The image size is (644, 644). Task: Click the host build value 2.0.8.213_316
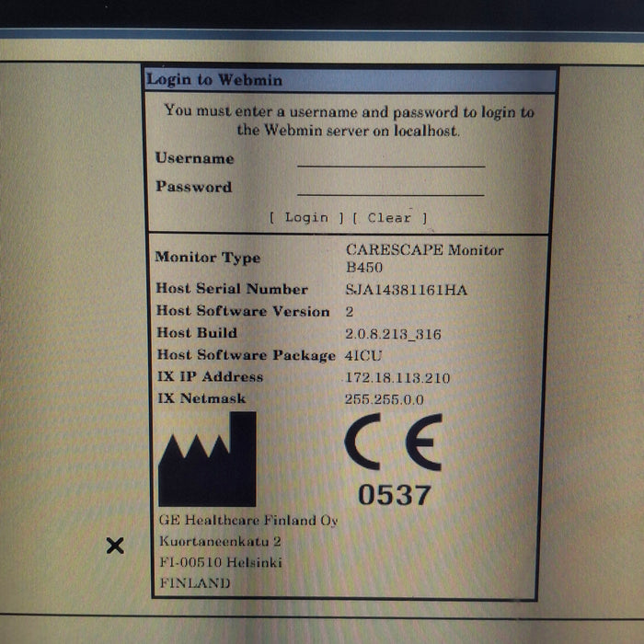pyautogui.click(x=393, y=334)
